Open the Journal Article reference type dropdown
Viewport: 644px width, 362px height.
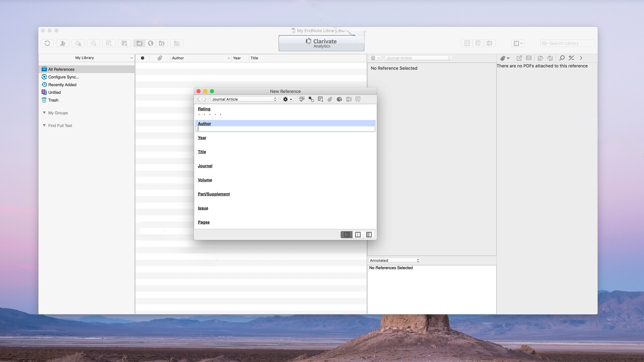click(x=244, y=99)
